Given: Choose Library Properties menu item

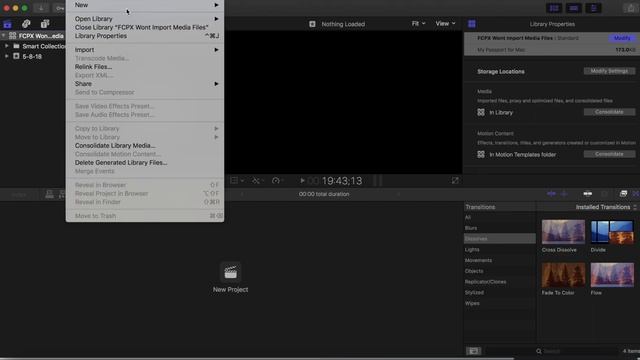Looking at the screenshot, I should pyautogui.click(x=145, y=36).
